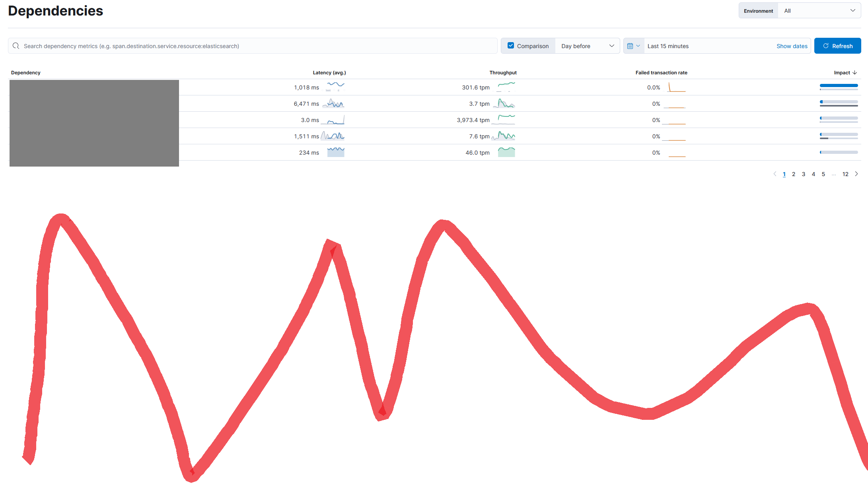
Task: Click the throughput sparkline for 301.6 tpm
Action: (506, 87)
